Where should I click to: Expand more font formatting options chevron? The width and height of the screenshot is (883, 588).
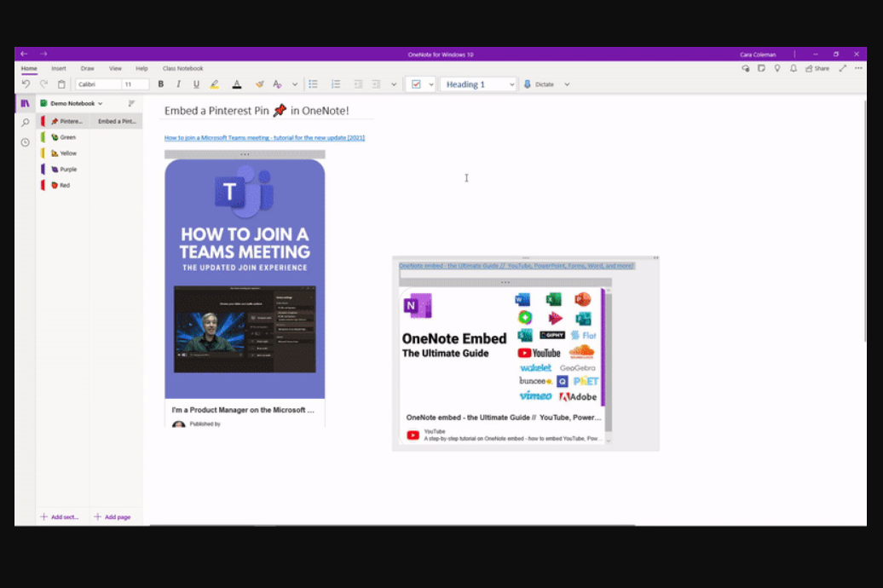pos(295,84)
